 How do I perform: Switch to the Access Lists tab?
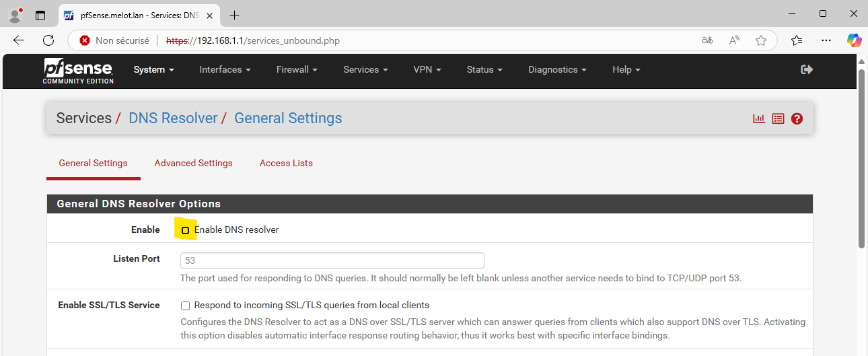286,163
